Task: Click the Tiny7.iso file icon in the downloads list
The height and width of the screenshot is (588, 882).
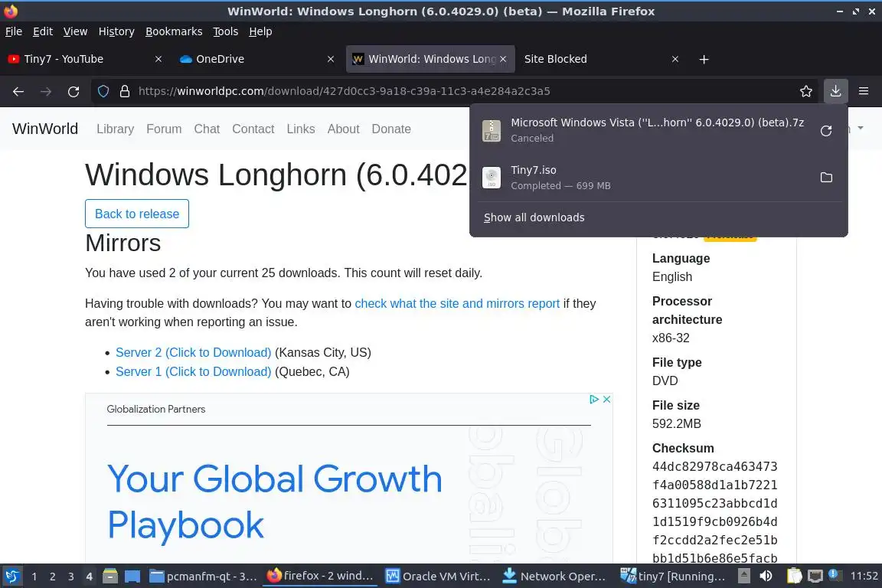Action: coord(491,178)
